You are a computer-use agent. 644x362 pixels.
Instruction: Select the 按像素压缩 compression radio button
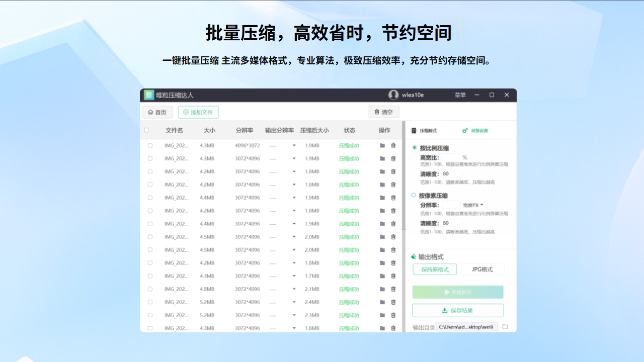coord(414,196)
